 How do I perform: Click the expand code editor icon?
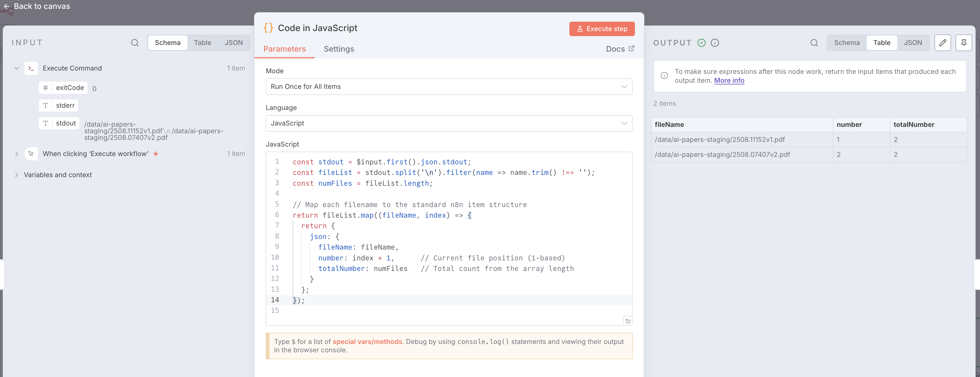point(628,321)
